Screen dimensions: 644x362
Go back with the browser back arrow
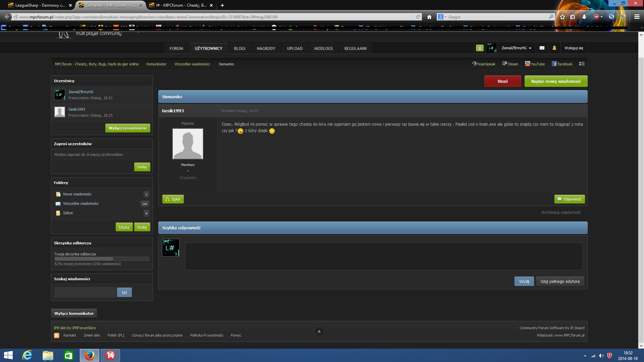(x=7, y=17)
